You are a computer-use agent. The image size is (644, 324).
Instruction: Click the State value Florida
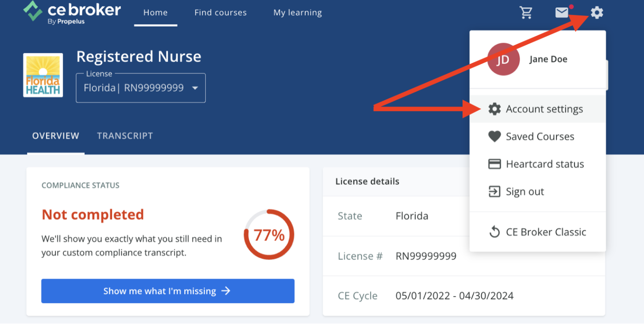click(x=412, y=216)
